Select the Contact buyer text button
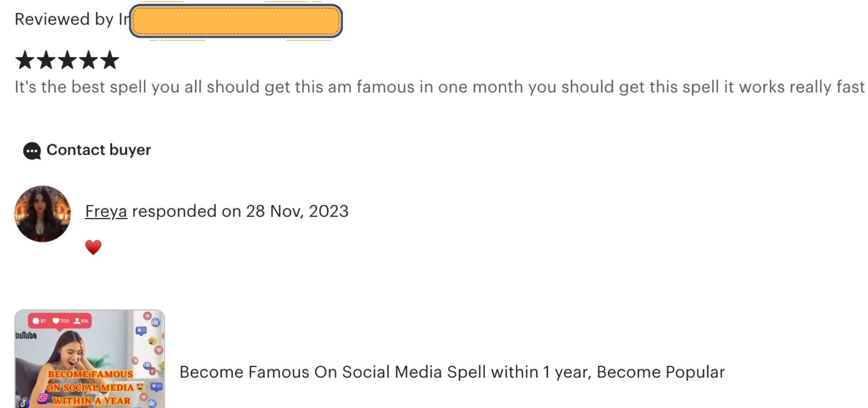868x408 pixels. tap(99, 150)
